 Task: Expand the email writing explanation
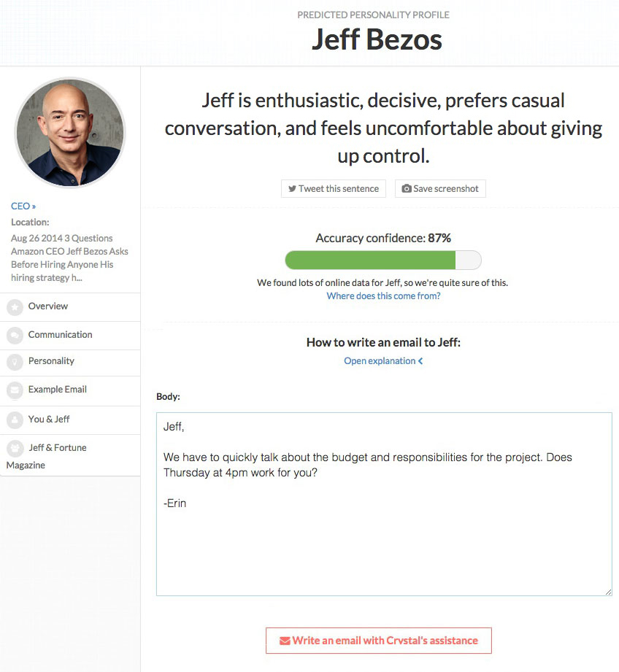[x=383, y=360]
